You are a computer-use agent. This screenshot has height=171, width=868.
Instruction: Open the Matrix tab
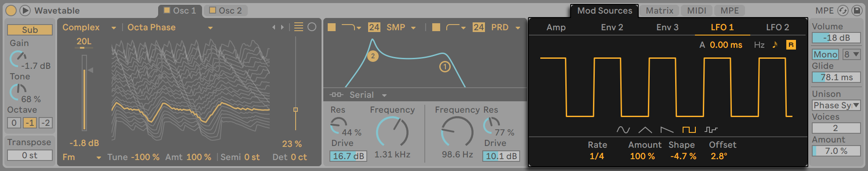click(x=659, y=11)
